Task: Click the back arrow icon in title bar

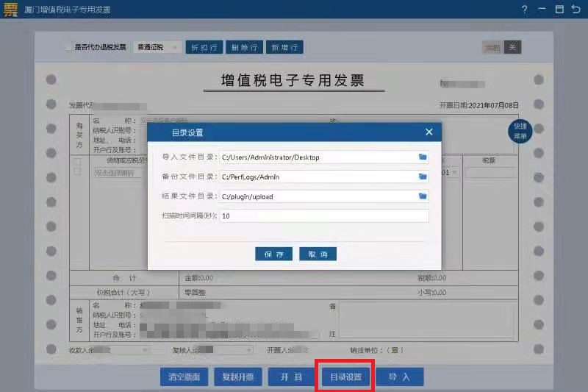Action: pyautogui.click(x=577, y=10)
